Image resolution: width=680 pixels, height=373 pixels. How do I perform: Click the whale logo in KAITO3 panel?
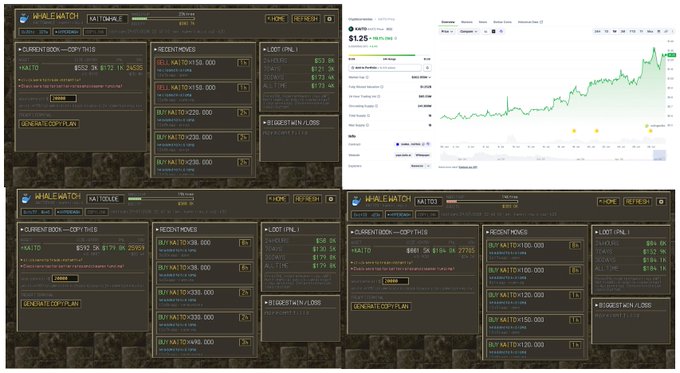(356, 201)
